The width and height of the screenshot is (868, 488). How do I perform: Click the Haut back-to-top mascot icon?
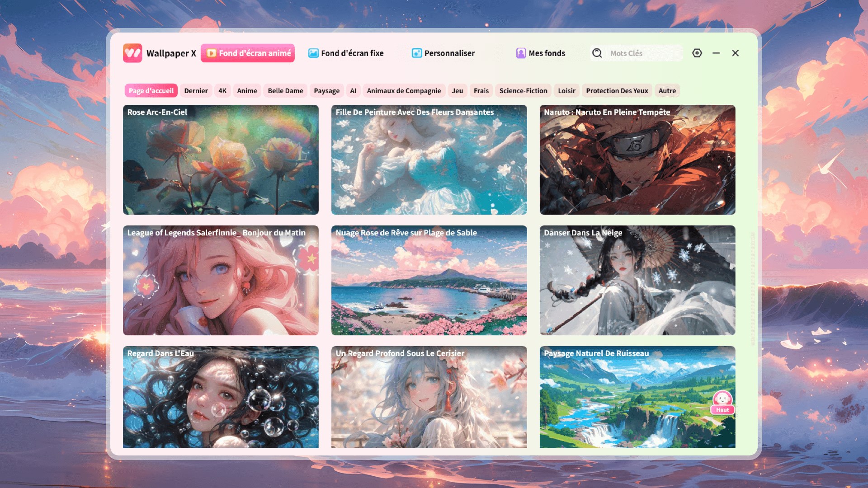tap(722, 402)
